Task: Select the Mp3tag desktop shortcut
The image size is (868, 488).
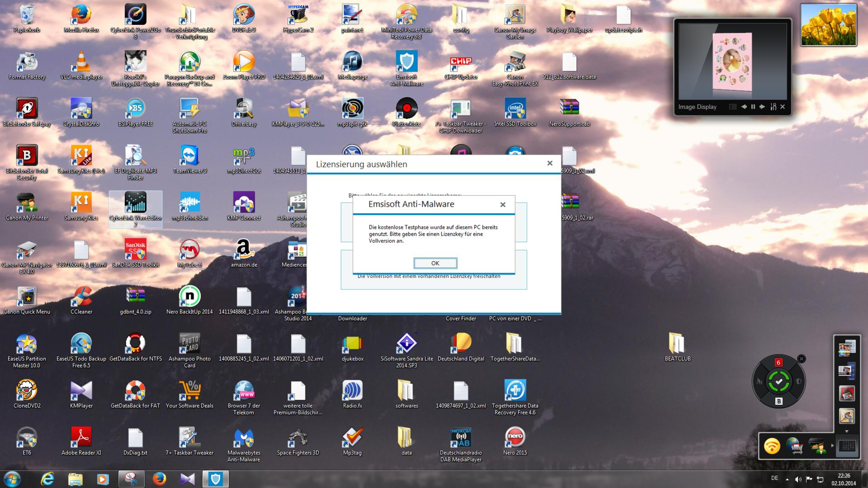Action: [352, 442]
